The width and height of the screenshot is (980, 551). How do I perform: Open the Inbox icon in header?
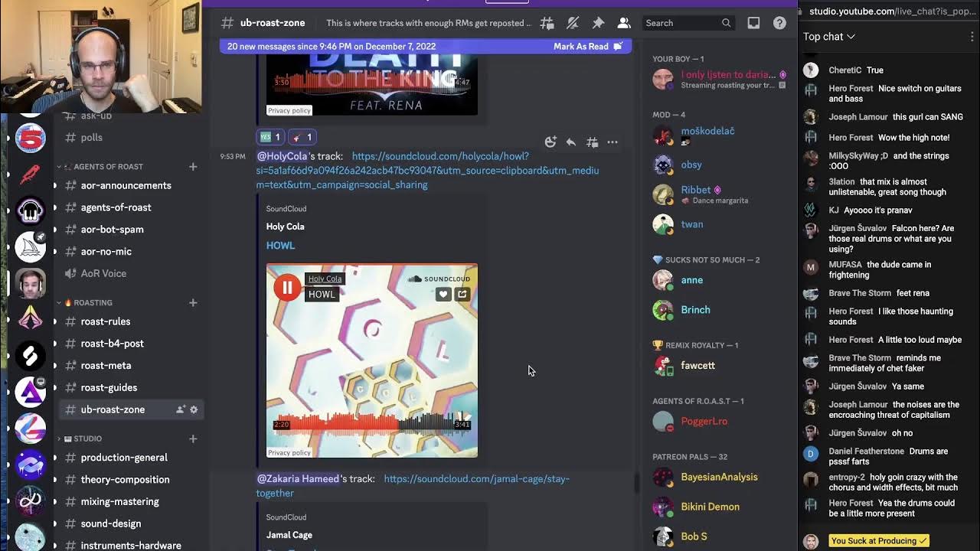[x=753, y=23]
